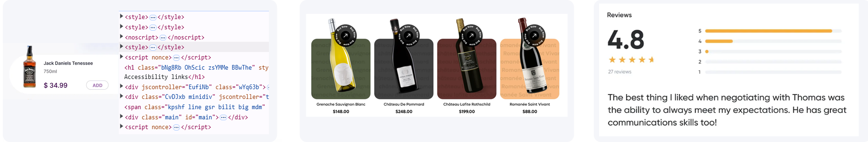This screenshot has width=868, height=142.
Task: Click the Jack Daniels bottle image
Action: click(x=30, y=67)
